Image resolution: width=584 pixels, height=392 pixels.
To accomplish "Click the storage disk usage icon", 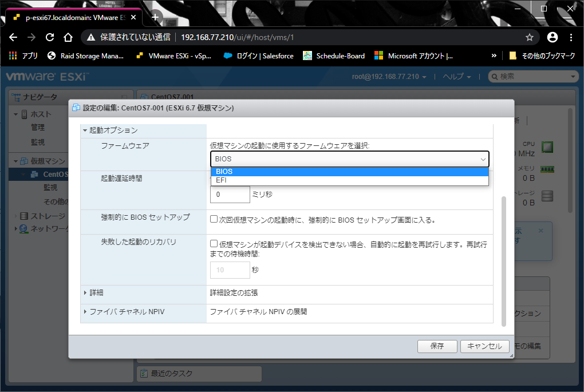I will pyautogui.click(x=547, y=196).
